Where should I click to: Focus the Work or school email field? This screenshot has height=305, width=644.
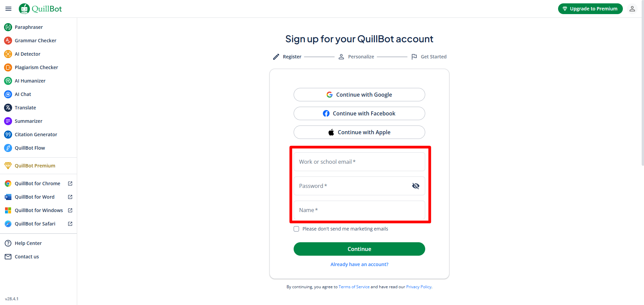pos(359,162)
